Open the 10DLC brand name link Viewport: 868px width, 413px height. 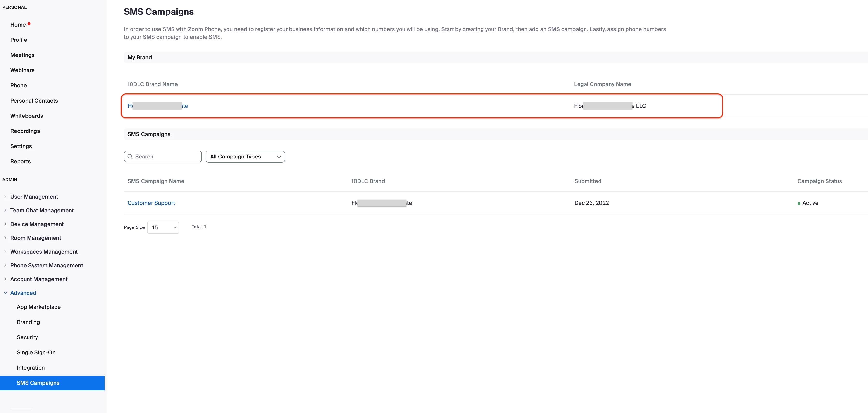pyautogui.click(x=158, y=106)
